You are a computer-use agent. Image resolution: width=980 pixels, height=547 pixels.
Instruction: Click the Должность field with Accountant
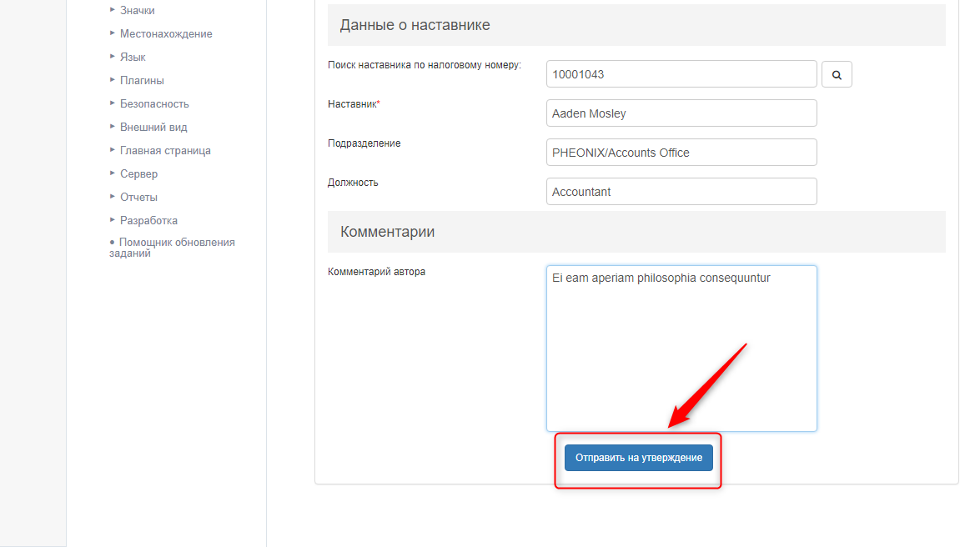681,191
